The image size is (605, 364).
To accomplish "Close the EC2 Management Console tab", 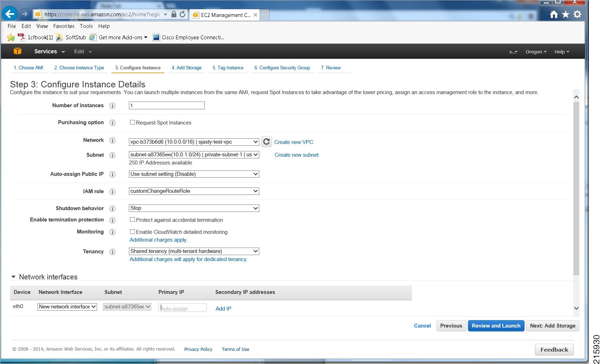I will pos(255,15).
